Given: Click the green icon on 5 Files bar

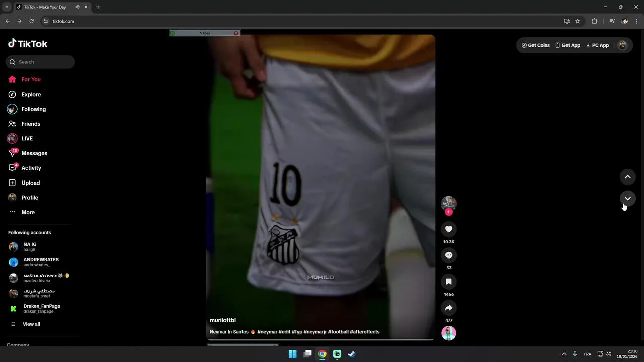Looking at the screenshot, I should coord(173,33).
